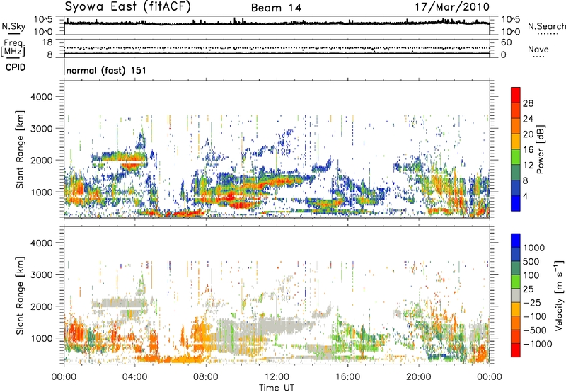The width and height of the screenshot is (566, 392).
Task: Click the 'N.Search' legend label
Action: 546,26
